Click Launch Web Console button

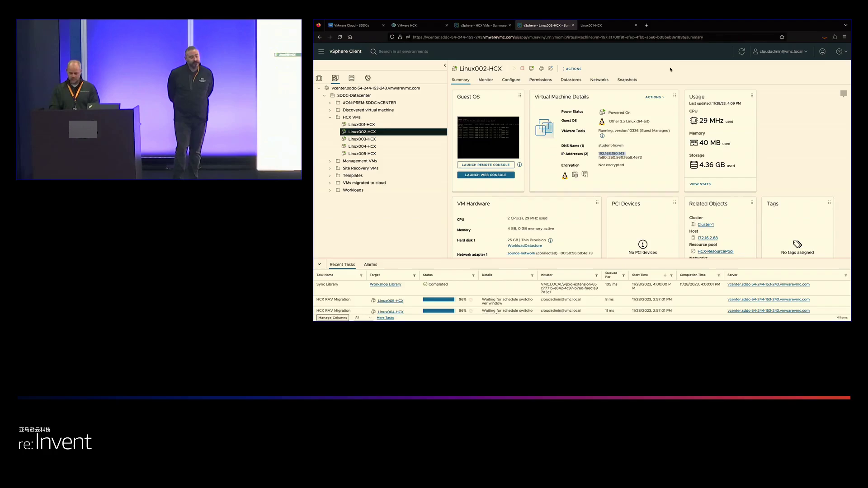tap(486, 175)
